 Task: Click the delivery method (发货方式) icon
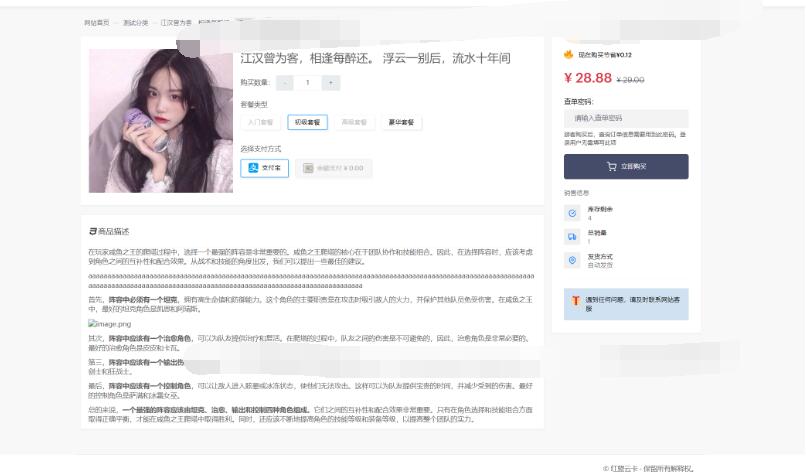[572, 260]
